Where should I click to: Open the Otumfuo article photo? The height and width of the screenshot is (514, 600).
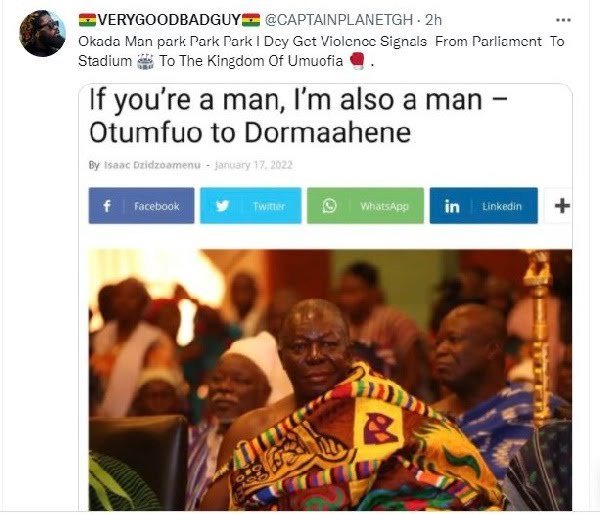pos(330,380)
